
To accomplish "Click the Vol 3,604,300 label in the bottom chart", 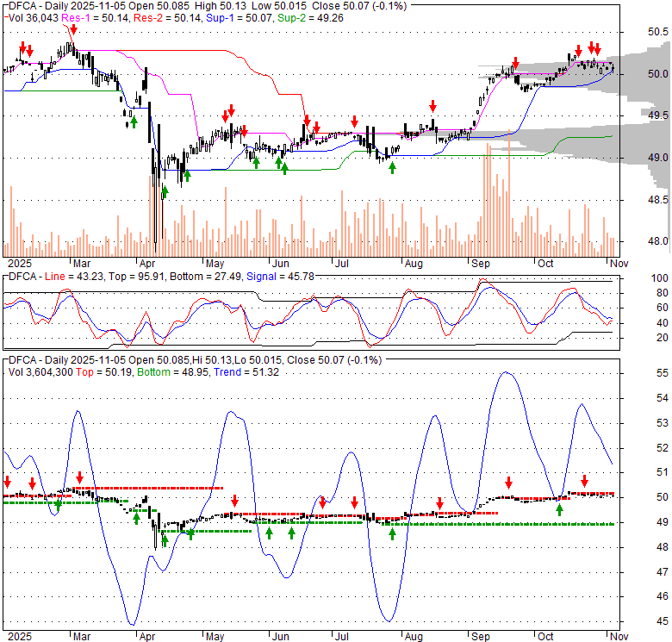I will coord(40,372).
